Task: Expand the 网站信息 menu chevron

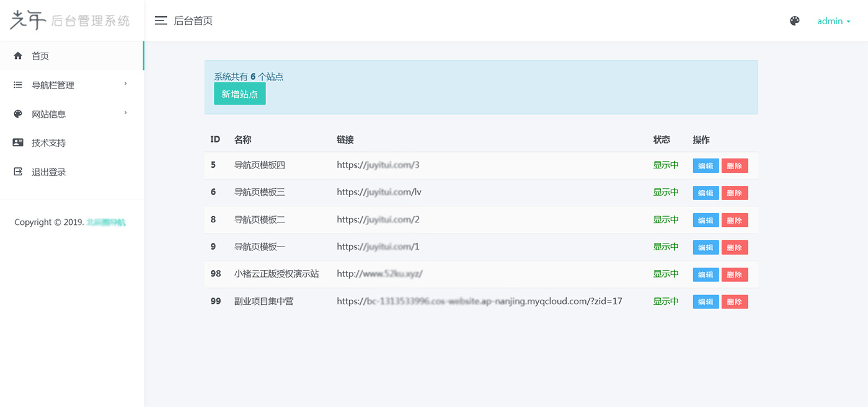Action: [x=126, y=113]
